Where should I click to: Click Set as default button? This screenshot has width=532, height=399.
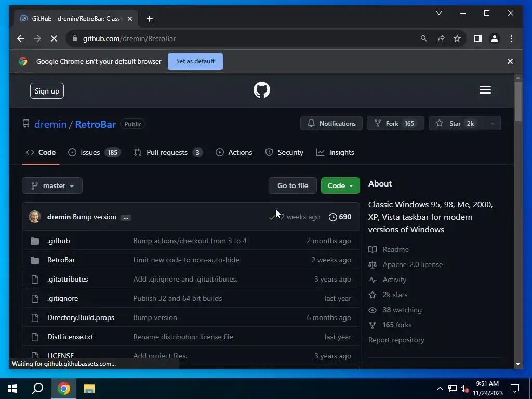[x=195, y=61]
